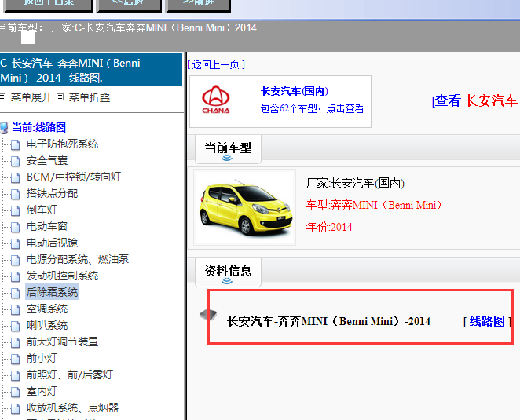Expand all menus with 菜单展开
This screenshot has height=420, width=520.
(31, 97)
